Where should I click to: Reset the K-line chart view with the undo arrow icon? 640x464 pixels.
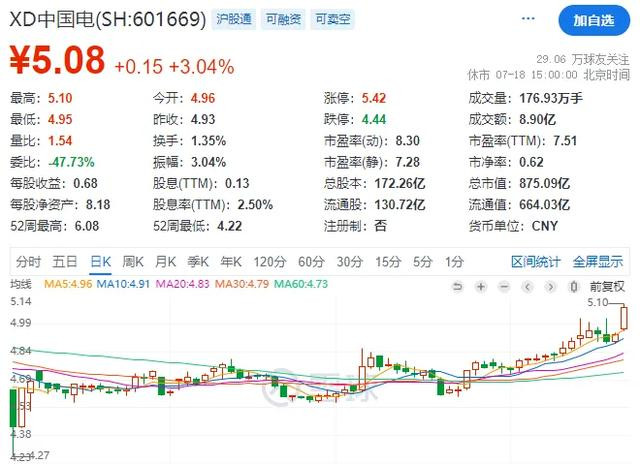458,287
